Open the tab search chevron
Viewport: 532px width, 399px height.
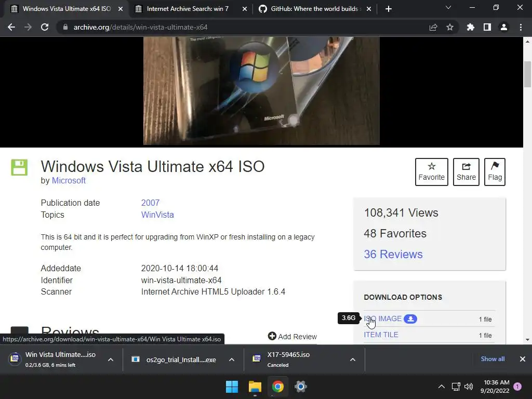coord(448,7)
